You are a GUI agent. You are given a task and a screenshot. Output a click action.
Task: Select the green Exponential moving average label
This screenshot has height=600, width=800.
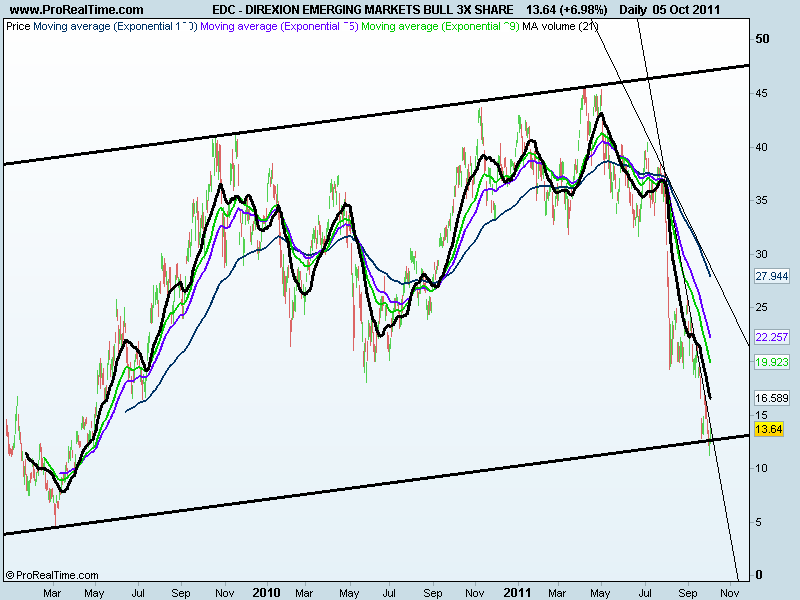pos(440,26)
